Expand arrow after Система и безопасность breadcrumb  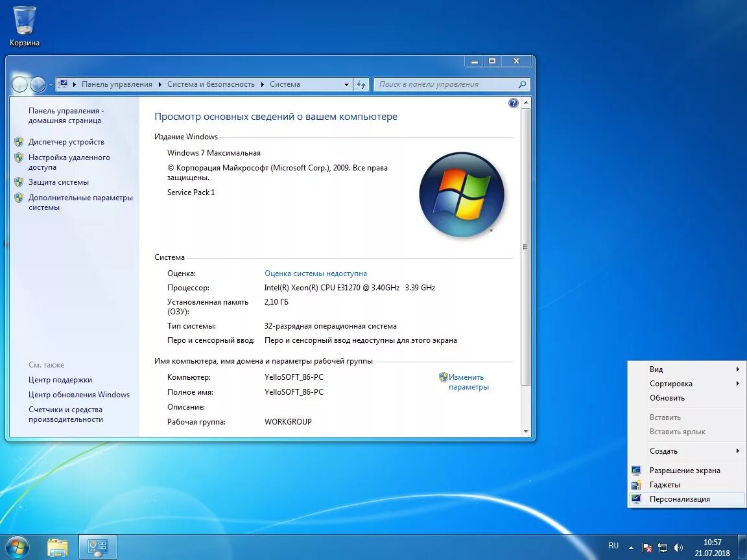pos(262,84)
